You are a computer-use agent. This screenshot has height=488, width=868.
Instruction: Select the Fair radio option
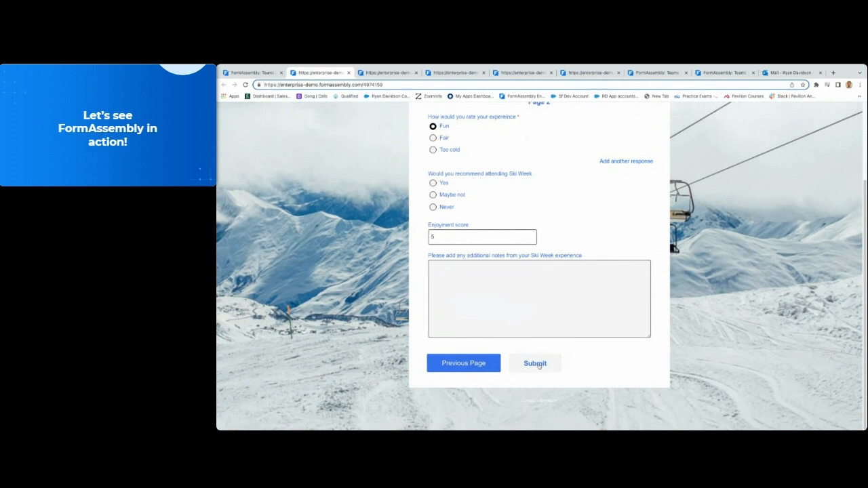pyautogui.click(x=433, y=138)
